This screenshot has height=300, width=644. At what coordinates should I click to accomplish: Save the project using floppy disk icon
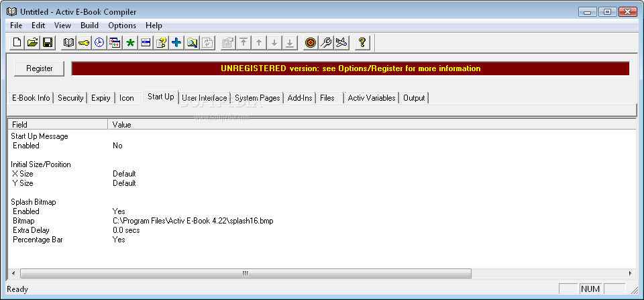pos(48,42)
